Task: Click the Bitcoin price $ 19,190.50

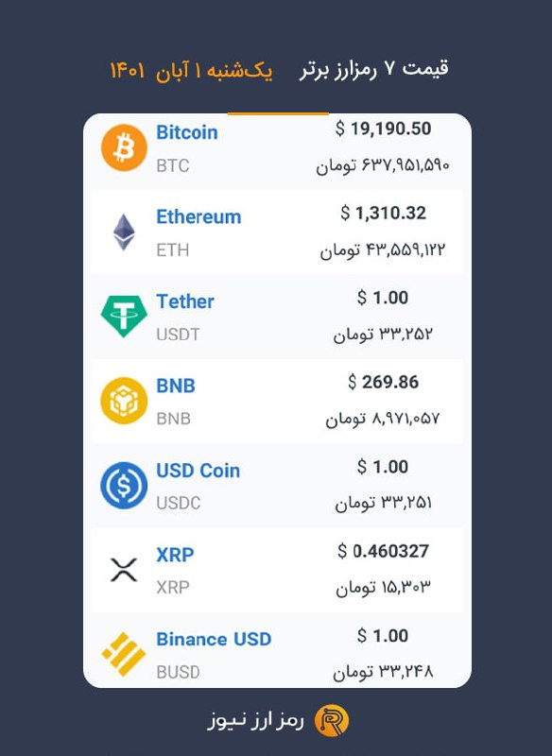Action: click(x=383, y=129)
